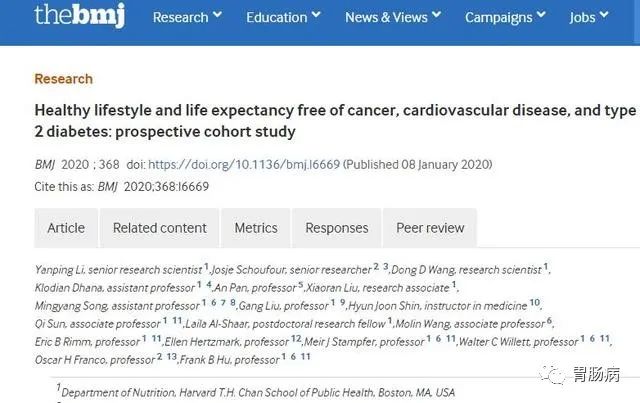
Task: Expand the News & Views chevron
Action: pos(436,15)
